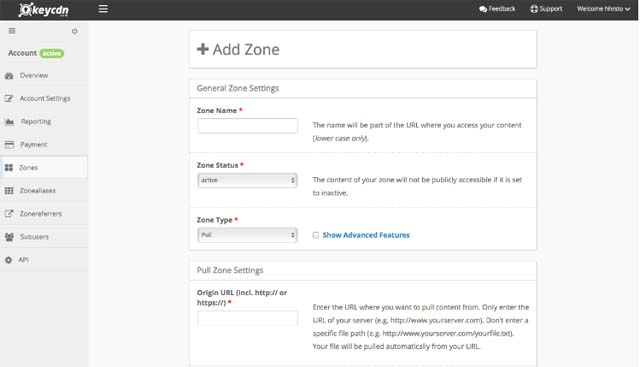640x367 pixels.
Task: Open the Zone Type dropdown
Action: pos(247,235)
